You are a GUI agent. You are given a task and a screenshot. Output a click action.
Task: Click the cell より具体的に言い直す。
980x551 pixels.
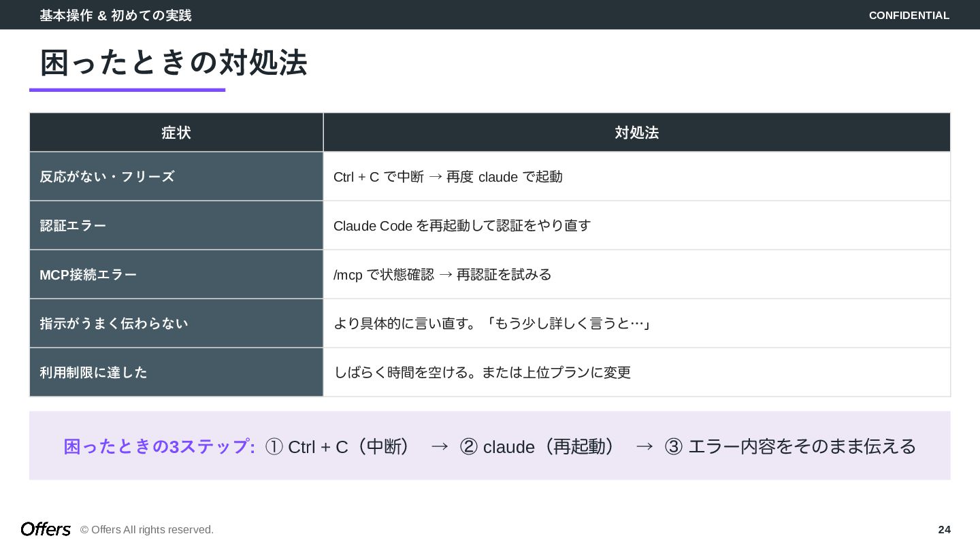click(x=637, y=324)
